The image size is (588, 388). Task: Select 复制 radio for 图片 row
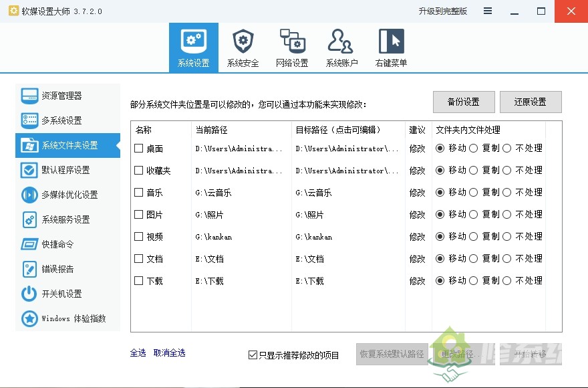[x=474, y=215]
